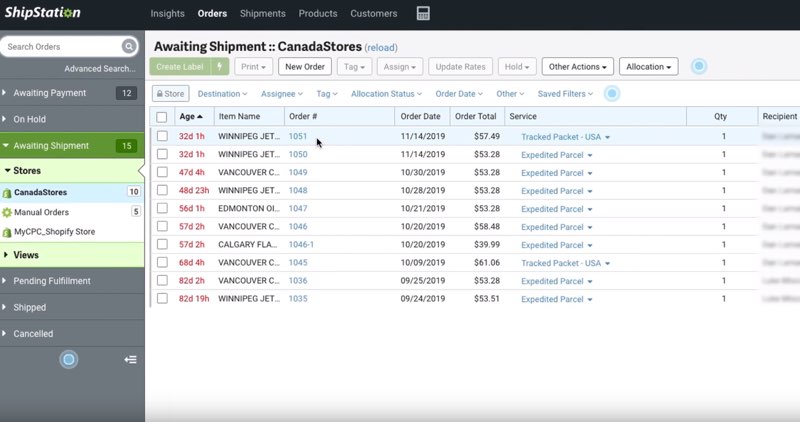This screenshot has height=422, width=800.
Task: Click the Create Label button
Action: (180, 67)
